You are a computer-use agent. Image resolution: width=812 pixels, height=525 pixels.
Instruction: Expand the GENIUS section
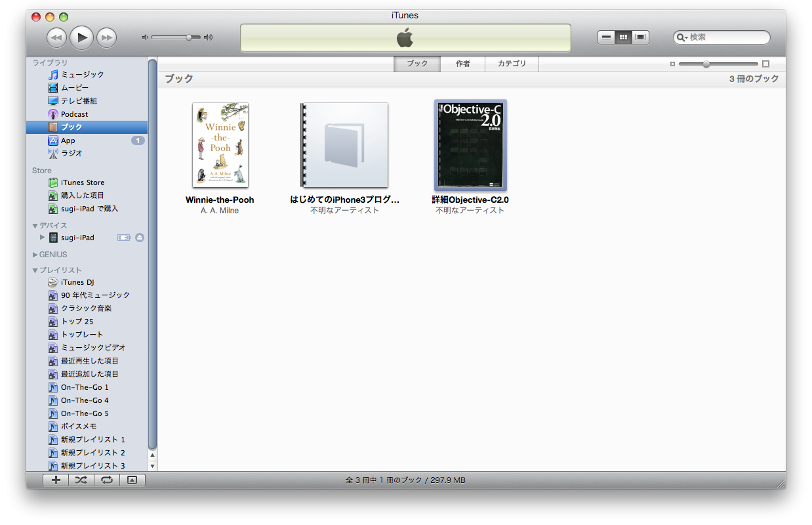35,255
